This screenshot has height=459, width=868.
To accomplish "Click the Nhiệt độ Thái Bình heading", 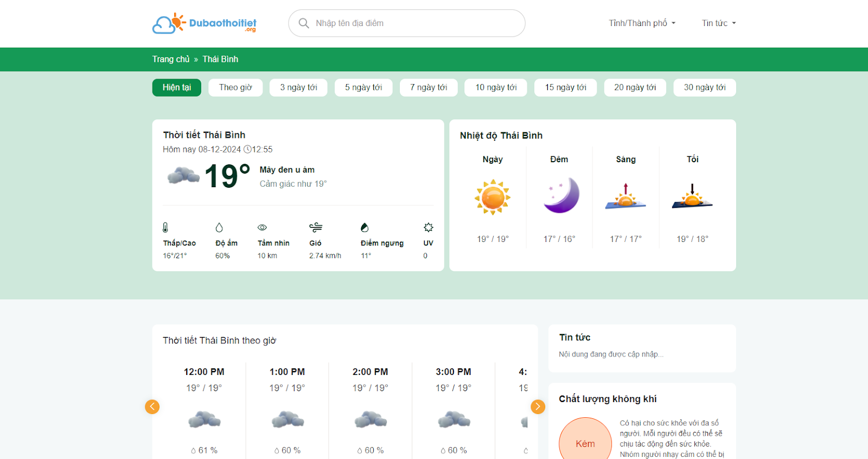I will [x=501, y=136].
